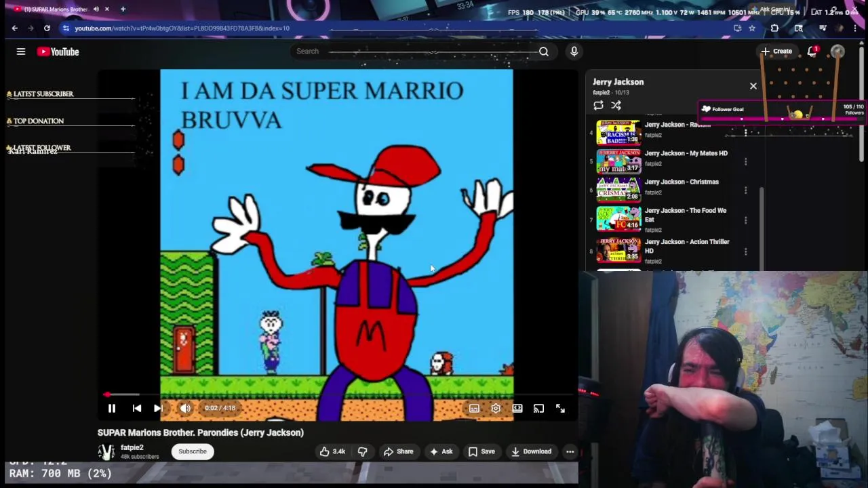Screen dimensions: 868x488
Task: Toggle loop playlist
Action: point(598,105)
